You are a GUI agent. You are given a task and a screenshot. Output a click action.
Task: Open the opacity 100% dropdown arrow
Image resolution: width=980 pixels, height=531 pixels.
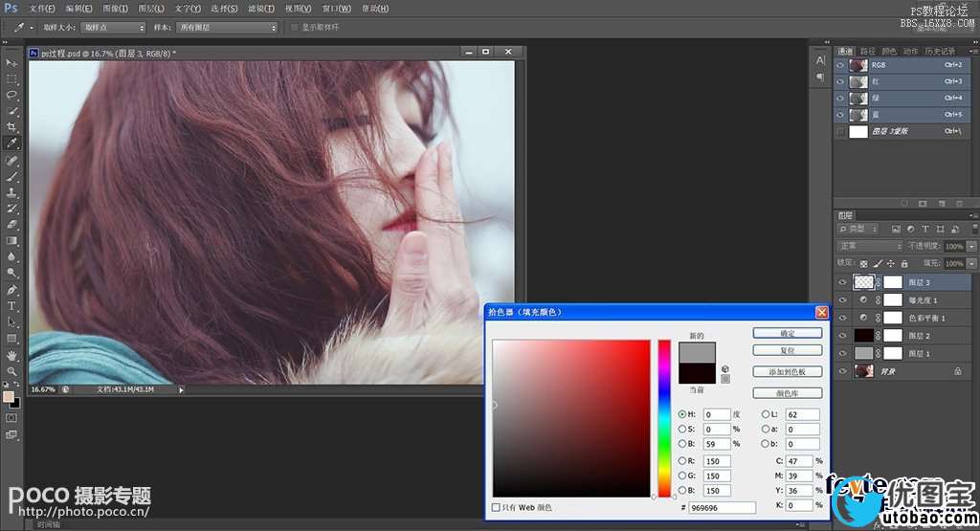pos(972,246)
